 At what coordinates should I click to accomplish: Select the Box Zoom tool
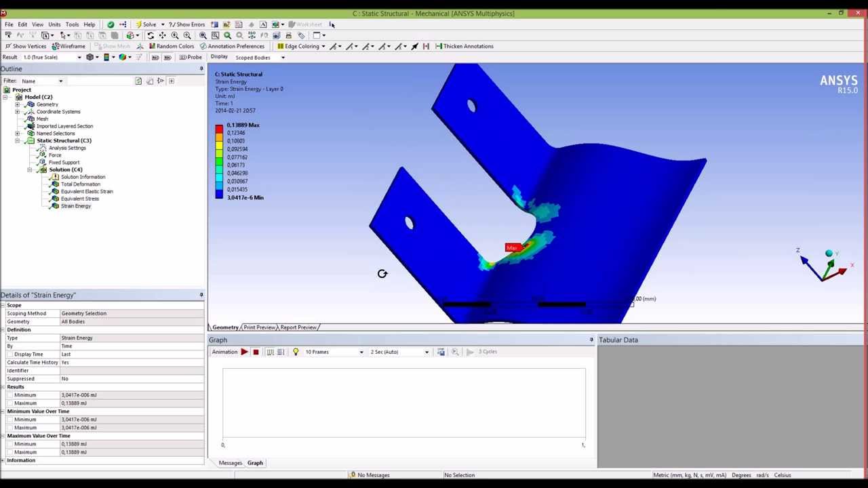tap(187, 35)
